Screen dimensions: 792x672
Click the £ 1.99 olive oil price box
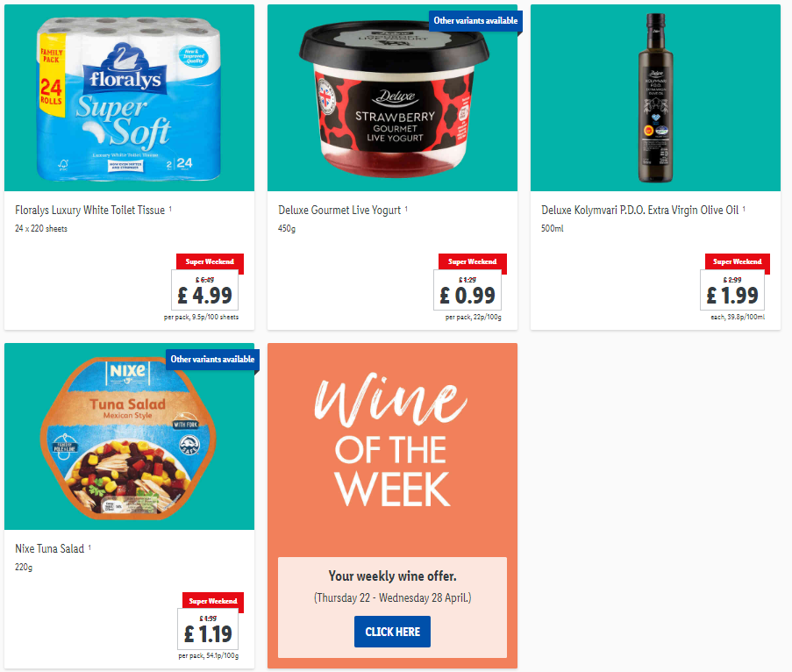click(x=731, y=290)
